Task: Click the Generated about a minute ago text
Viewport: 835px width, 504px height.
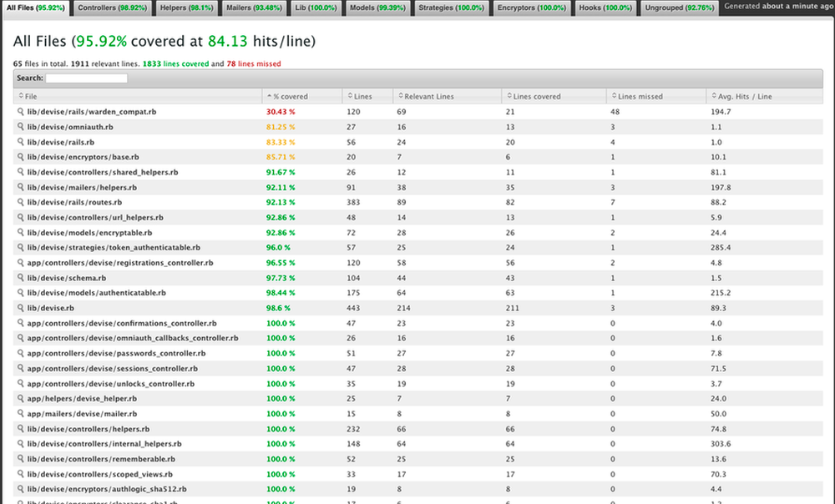Action: 778,7
